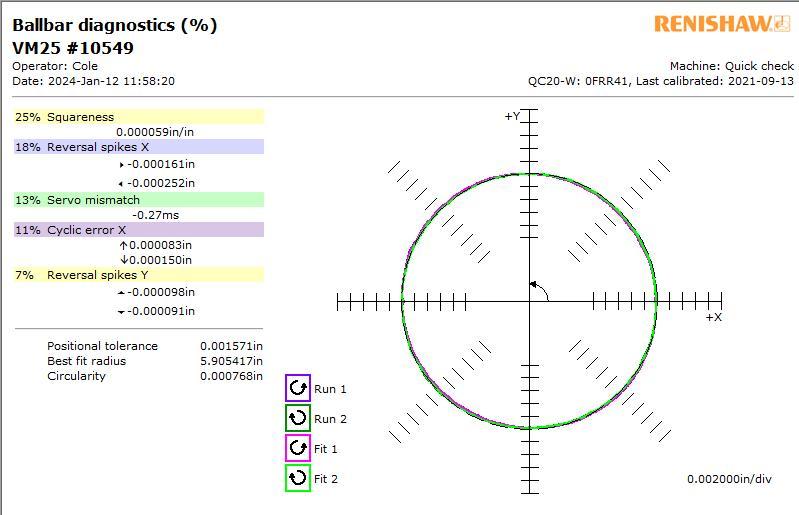This screenshot has width=799, height=515.
Task: Select the 13% Servo mismatch row
Action: (138, 200)
